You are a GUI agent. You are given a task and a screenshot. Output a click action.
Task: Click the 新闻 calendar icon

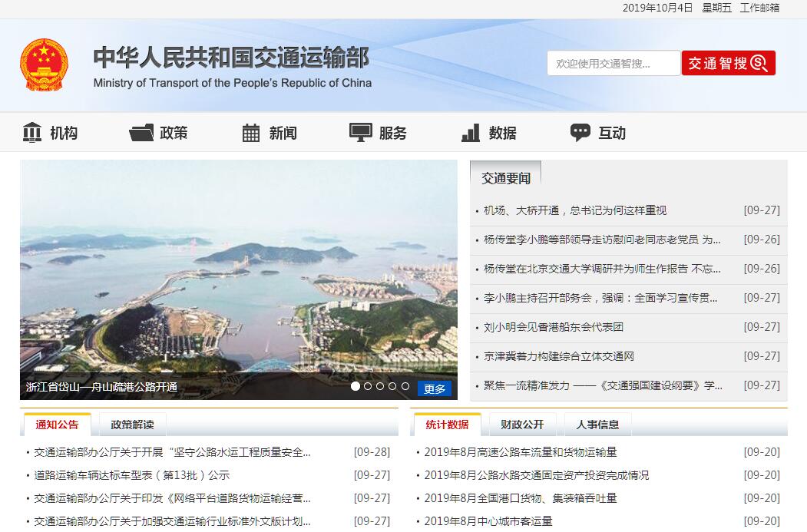click(x=251, y=133)
